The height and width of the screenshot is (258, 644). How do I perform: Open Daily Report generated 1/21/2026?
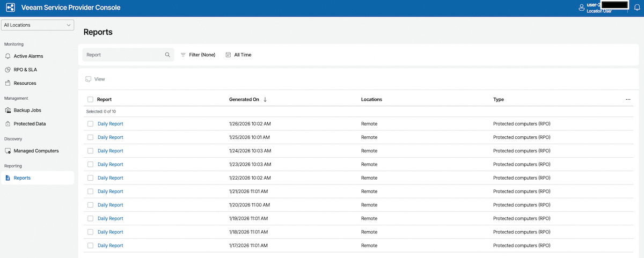110,191
